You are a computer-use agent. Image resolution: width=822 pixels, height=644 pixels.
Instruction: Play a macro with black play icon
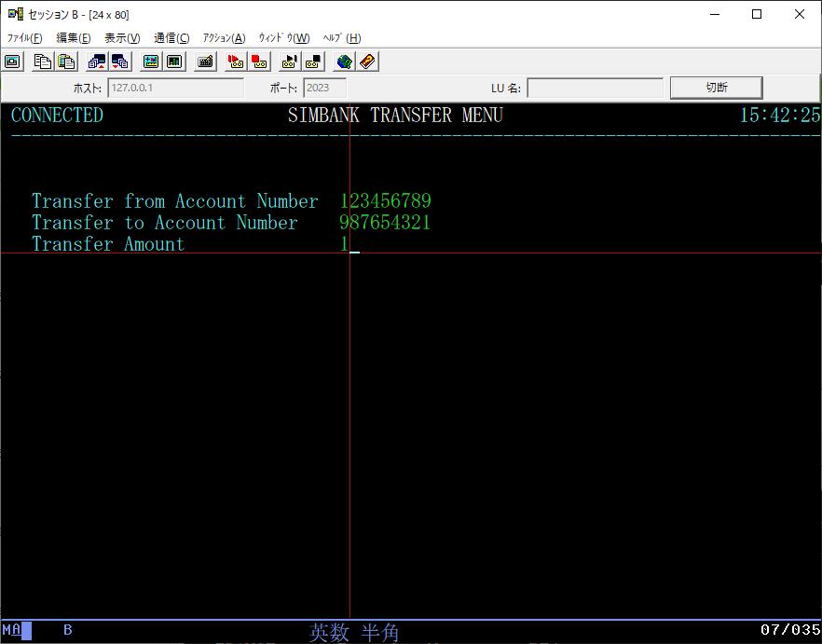pyautogui.click(x=289, y=62)
